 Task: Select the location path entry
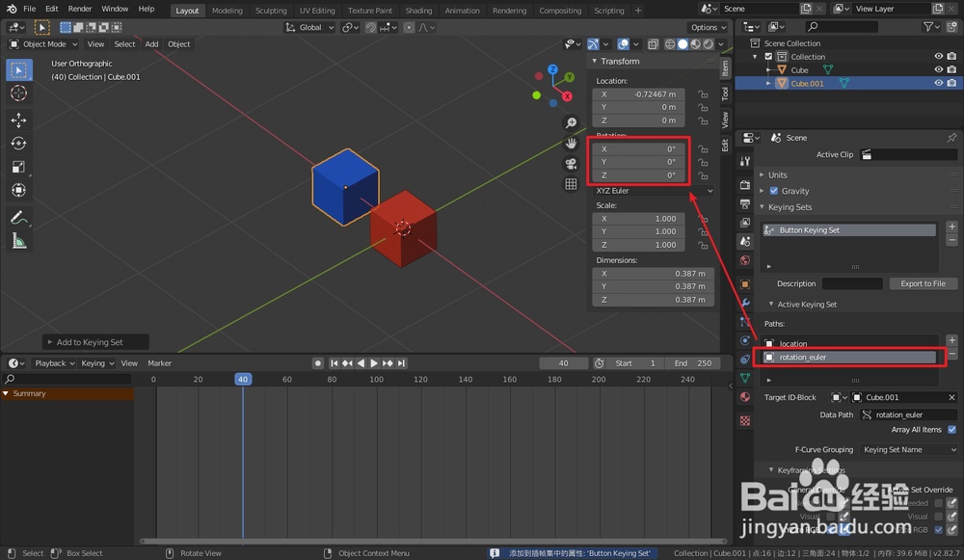849,344
